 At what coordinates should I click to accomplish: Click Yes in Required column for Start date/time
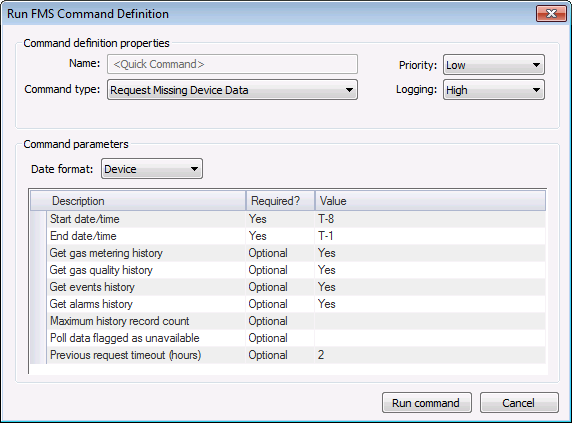click(280, 219)
